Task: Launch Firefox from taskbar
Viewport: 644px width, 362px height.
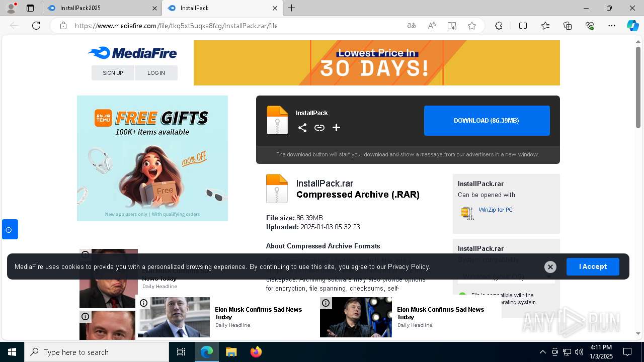Action: coord(256,352)
